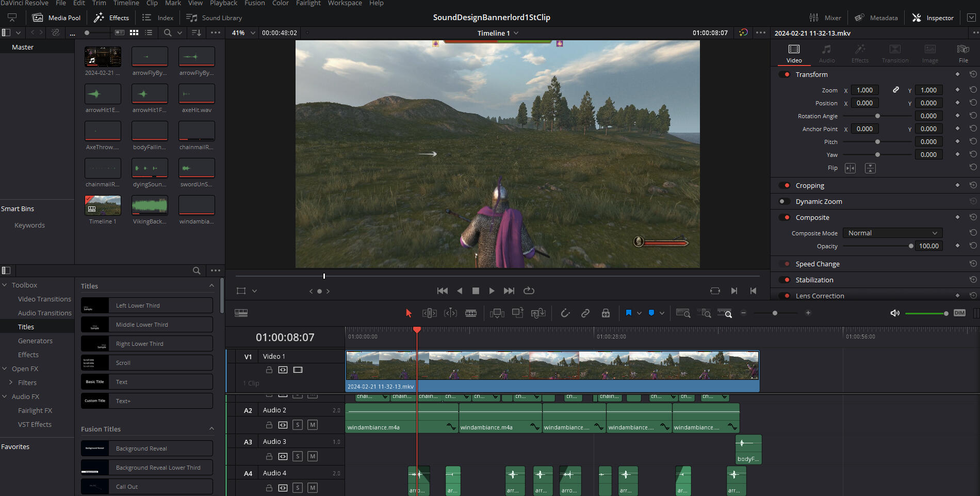This screenshot has width=980, height=496.
Task: Open the Inspector Image tab
Action: (930, 54)
